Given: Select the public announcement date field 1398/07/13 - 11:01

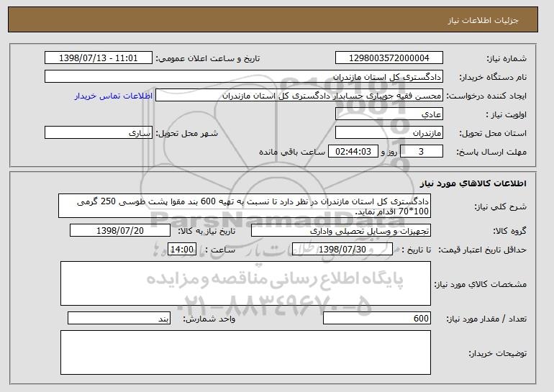Looking at the screenshot, I should pyautogui.click(x=99, y=58).
